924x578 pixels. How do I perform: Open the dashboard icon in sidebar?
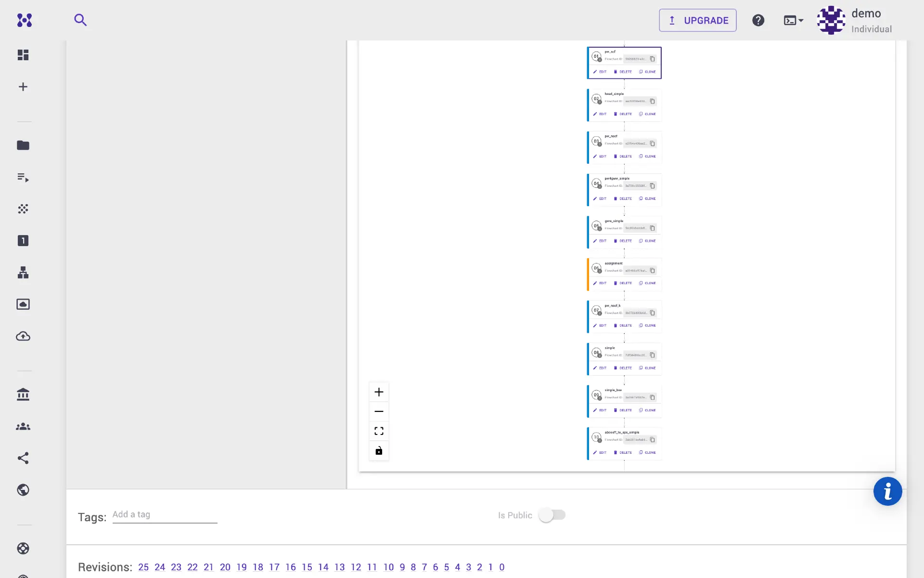click(x=23, y=55)
